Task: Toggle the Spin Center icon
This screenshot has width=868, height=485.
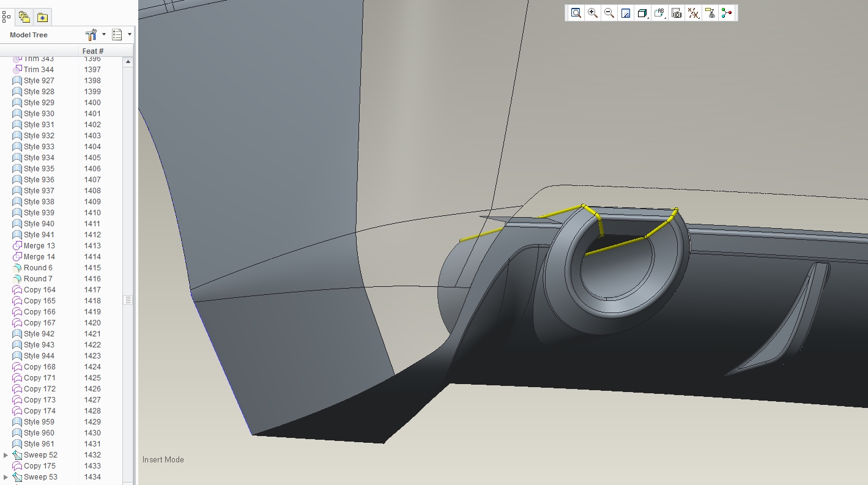Action: click(727, 13)
